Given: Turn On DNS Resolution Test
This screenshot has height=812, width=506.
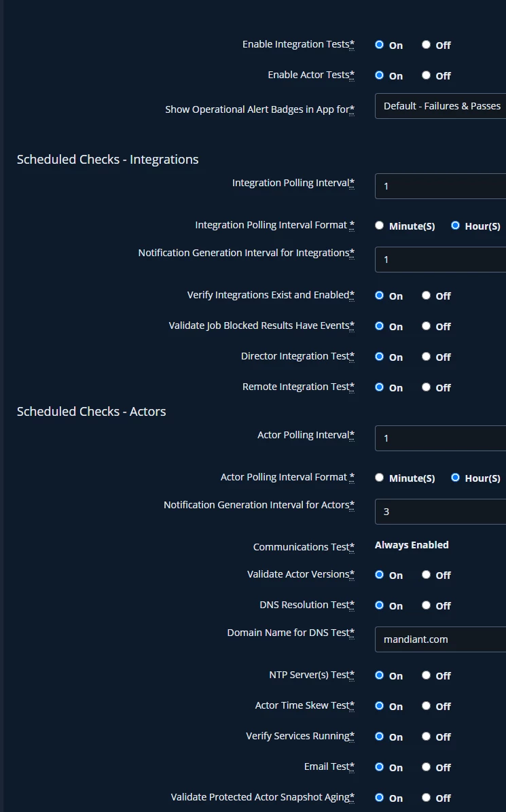Looking at the screenshot, I should pos(379,605).
